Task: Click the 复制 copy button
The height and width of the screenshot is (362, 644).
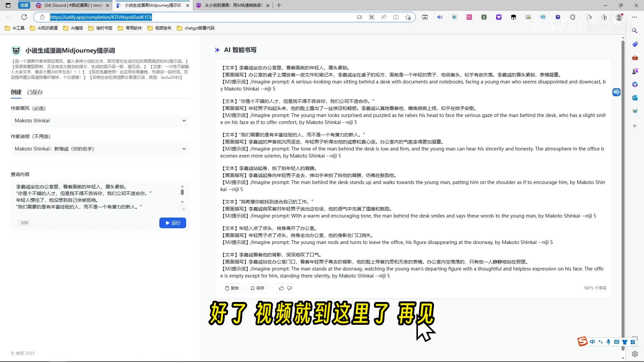Action: click(x=232, y=288)
